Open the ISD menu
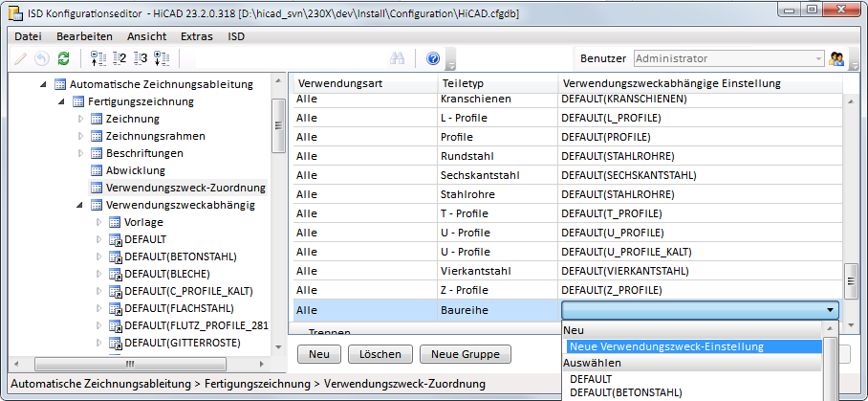Screen dimensions: 868x401 [236, 36]
